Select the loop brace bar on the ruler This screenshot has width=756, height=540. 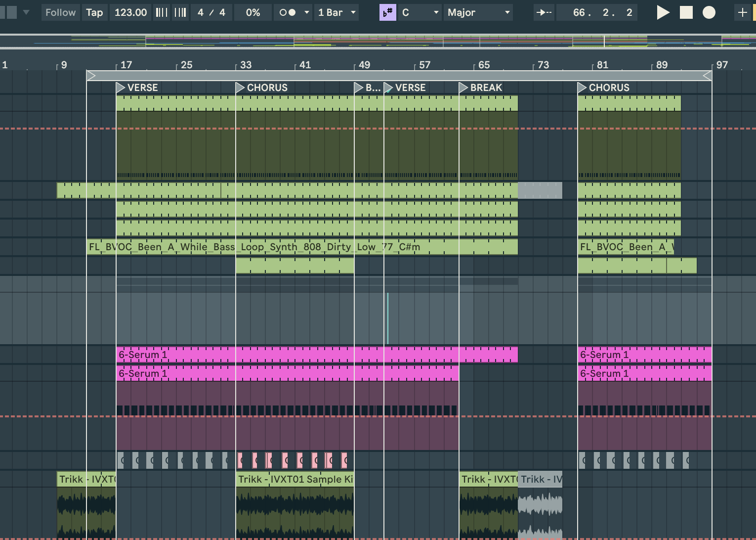coord(399,75)
